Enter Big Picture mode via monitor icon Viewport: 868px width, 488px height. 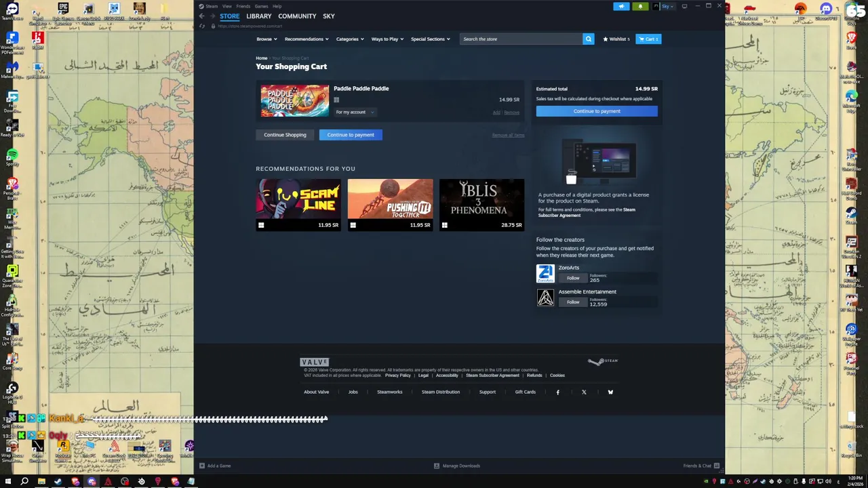[684, 6]
